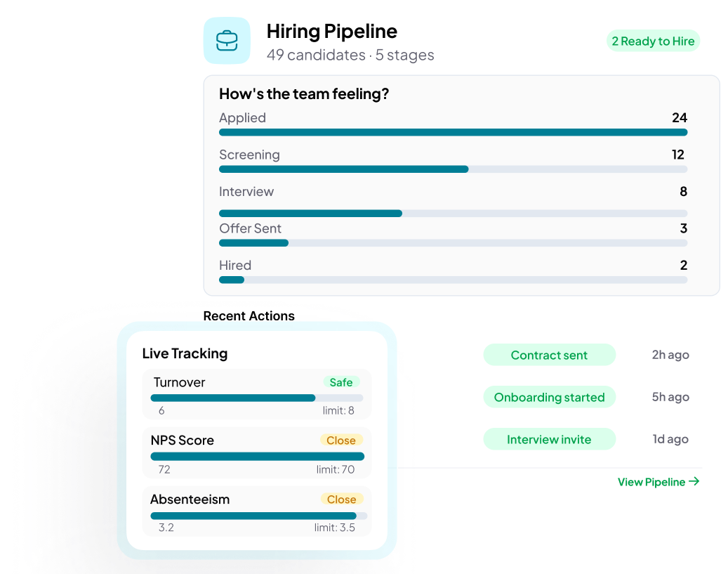Click the briefcase icon beside Hiring Pipeline
The height and width of the screenshot is (574, 728).
click(227, 41)
